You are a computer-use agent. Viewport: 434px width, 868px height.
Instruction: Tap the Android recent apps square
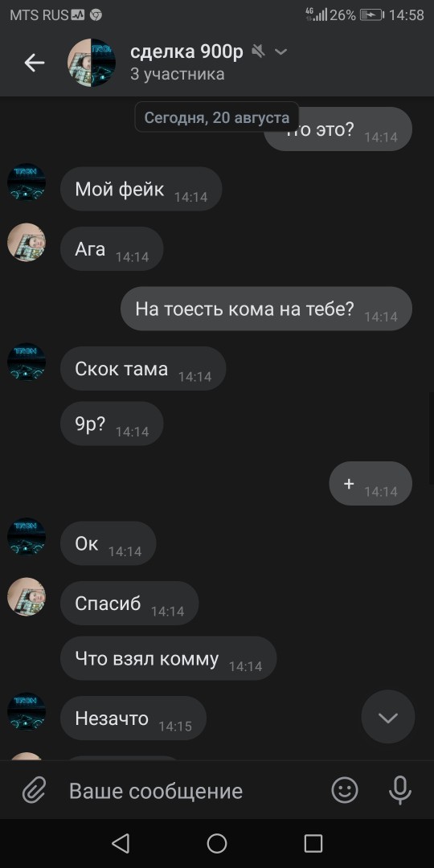(x=313, y=844)
